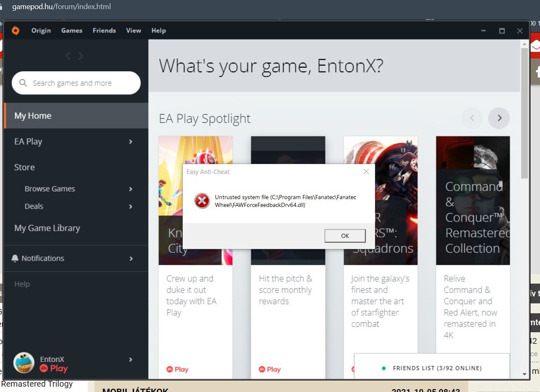This screenshot has width=540, height=392.
Task: Maximize the Origin window
Action: [x=502, y=31]
